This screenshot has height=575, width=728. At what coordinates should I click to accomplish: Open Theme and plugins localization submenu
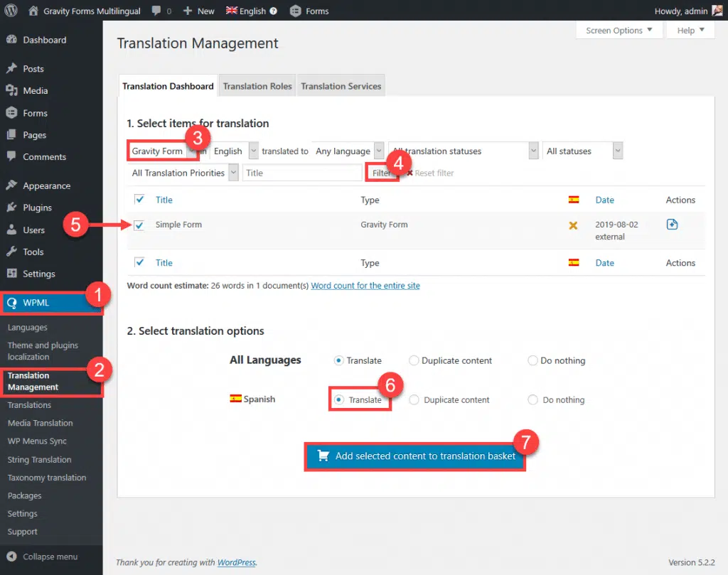pyautogui.click(x=43, y=351)
